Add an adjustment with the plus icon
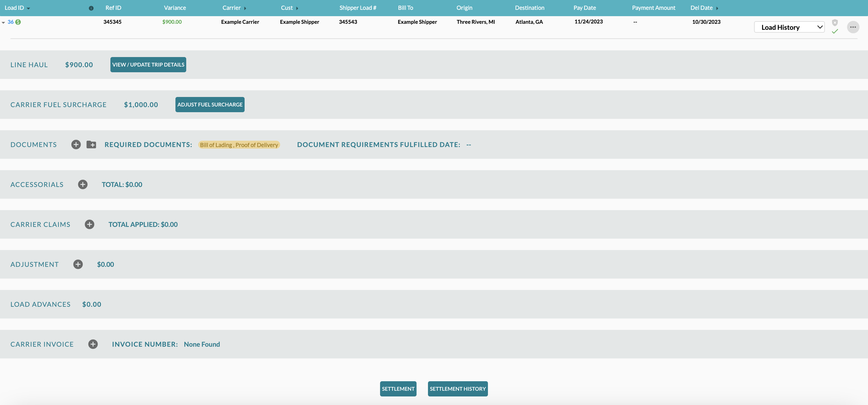Viewport: 868px width, 405px height. (x=78, y=264)
